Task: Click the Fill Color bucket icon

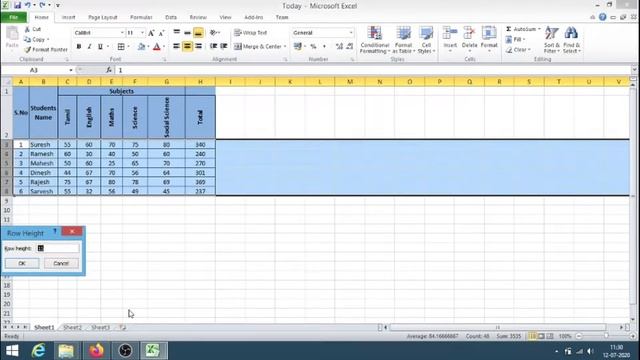Action: tap(142, 47)
